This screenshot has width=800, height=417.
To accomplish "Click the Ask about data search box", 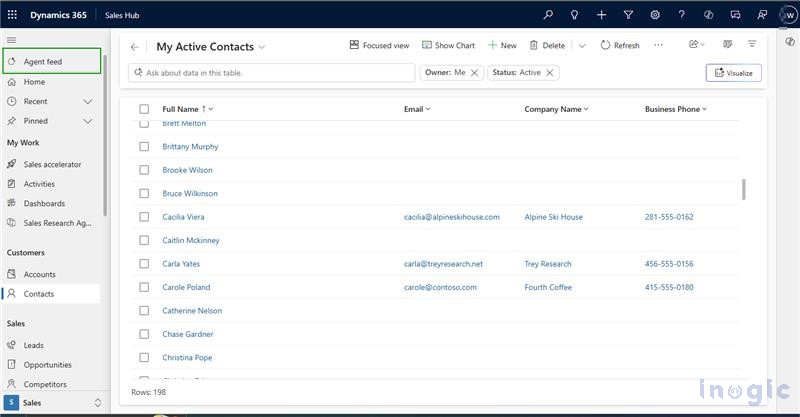I will 271,73.
